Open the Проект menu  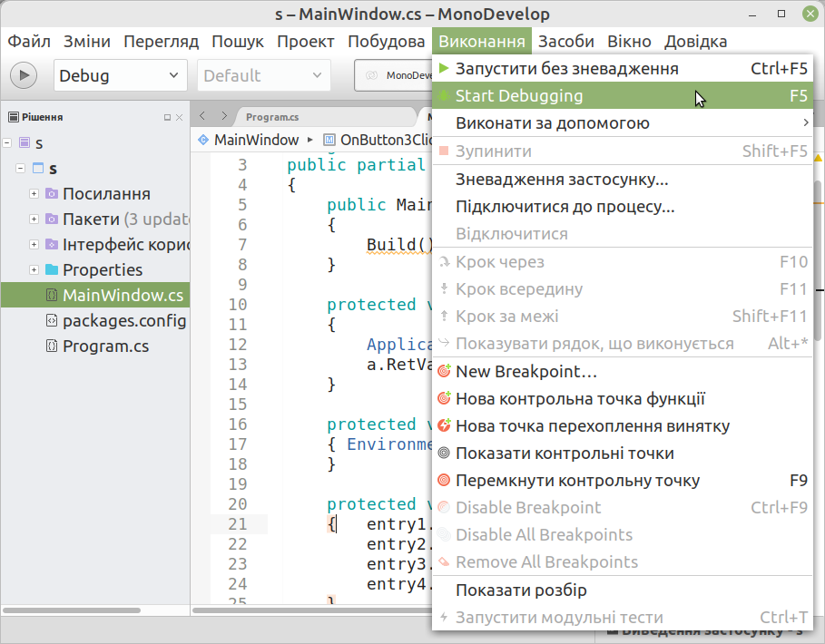306,41
